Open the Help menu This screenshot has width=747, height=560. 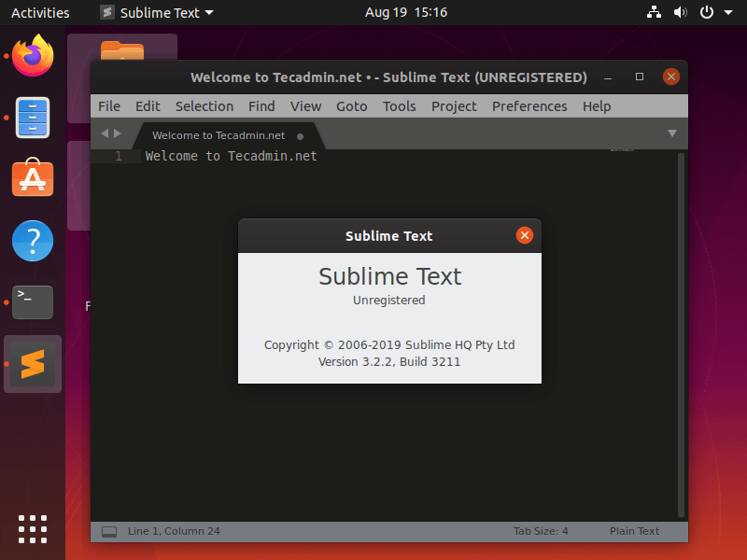(597, 106)
